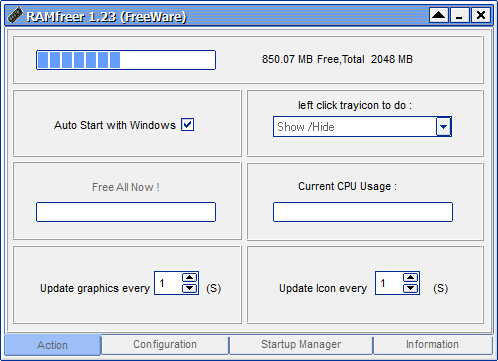The width and height of the screenshot is (498, 361).
Task: Open the left click trayicon dropdown arrow
Action: [x=443, y=127]
